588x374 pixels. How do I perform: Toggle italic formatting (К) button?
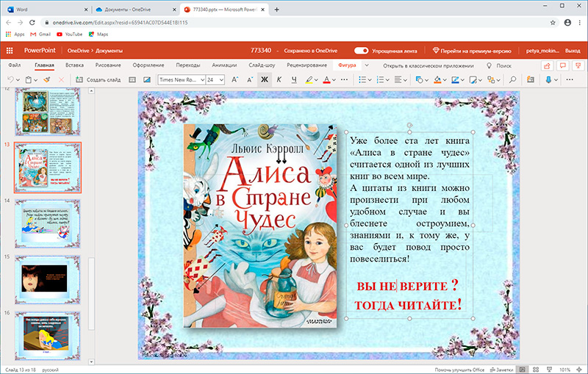[280, 79]
